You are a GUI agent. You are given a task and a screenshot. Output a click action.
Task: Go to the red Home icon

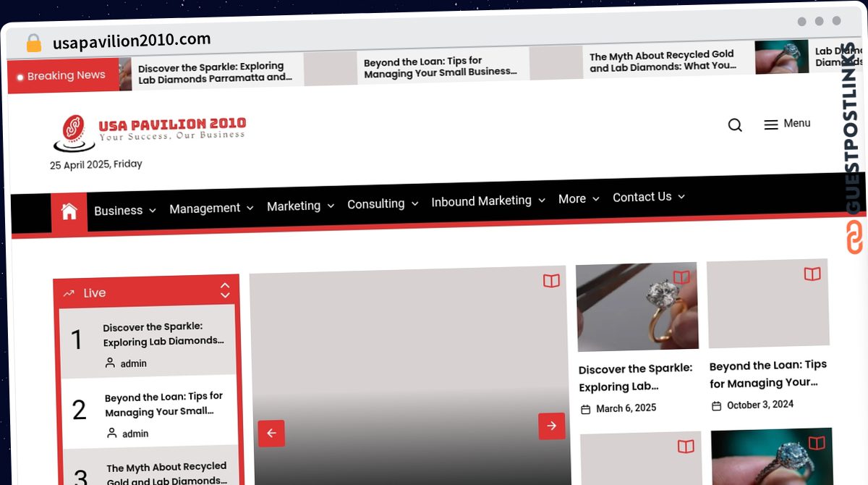pyautogui.click(x=69, y=211)
